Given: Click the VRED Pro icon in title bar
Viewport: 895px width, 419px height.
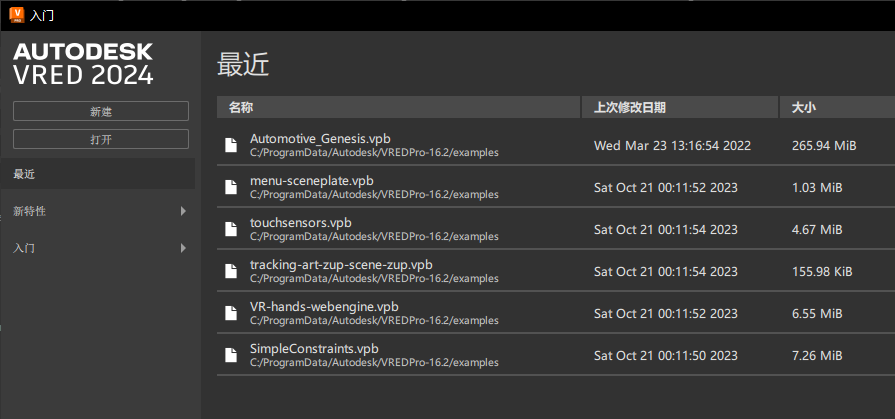Looking at the screenshot, I should [x=17, y=15].
